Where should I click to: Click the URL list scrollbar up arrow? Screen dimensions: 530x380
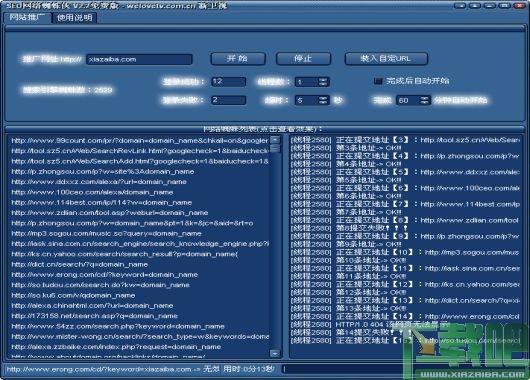click(x=275, y=140)
